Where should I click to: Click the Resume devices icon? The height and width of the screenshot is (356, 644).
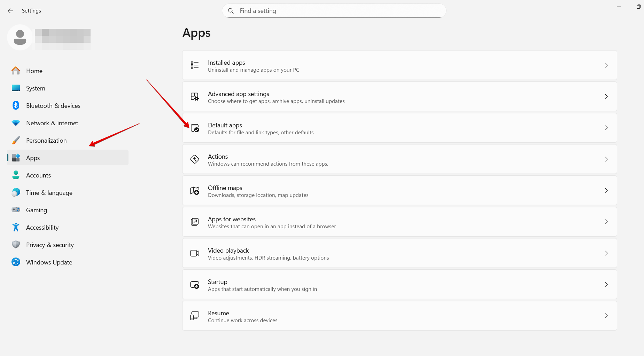(x=195, y=316)
